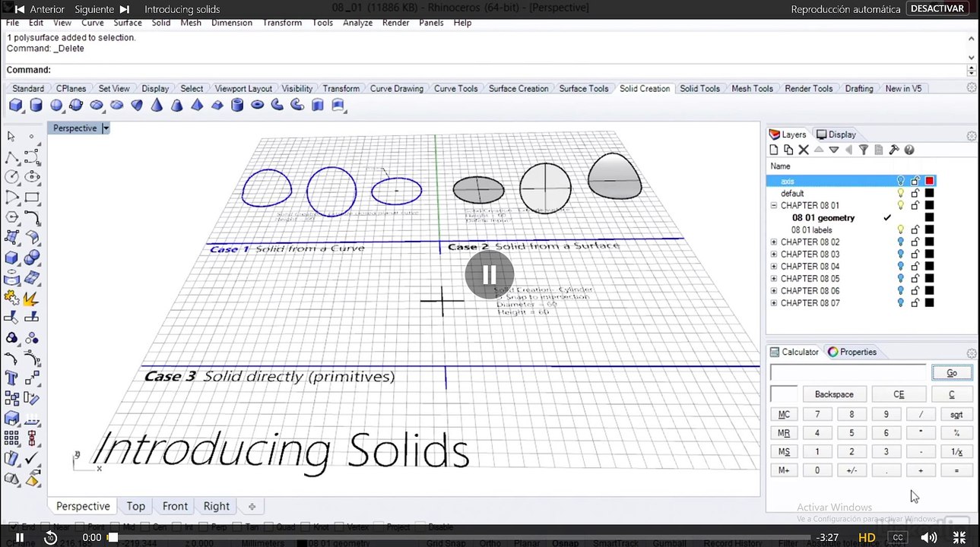This screenshot has height=547, width=980.
Task: Click the calculator Go button
Action: click(x=952, y=373)
